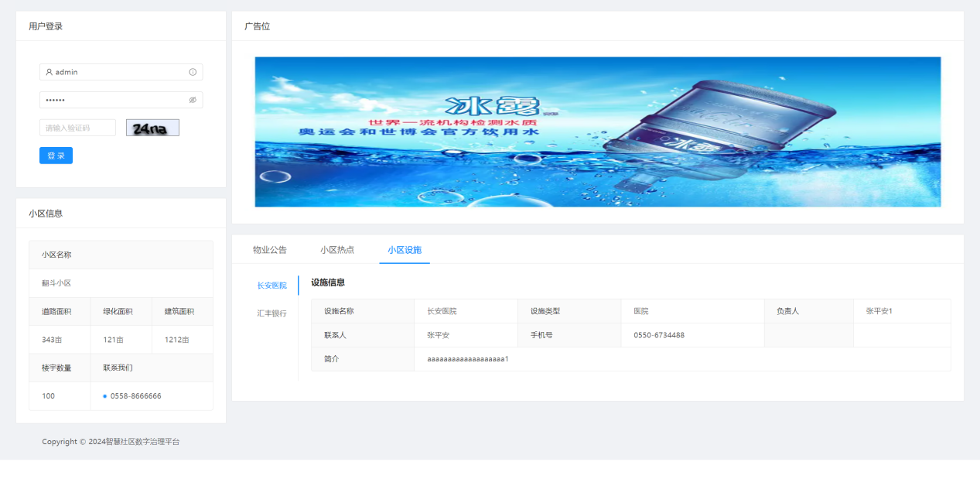Click the 翻斗小区 community name
Screen dimensions: 980x479
[x=56, y=283]
